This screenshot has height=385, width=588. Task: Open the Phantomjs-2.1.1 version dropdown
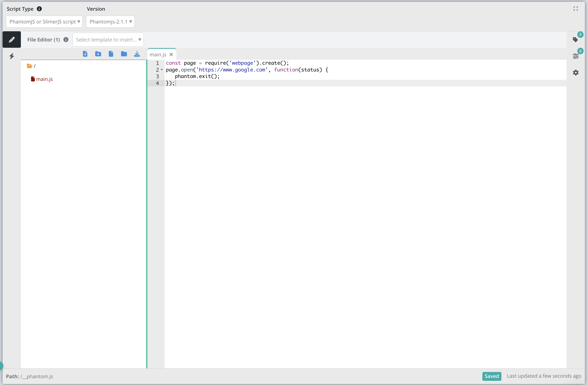point(110,22)
